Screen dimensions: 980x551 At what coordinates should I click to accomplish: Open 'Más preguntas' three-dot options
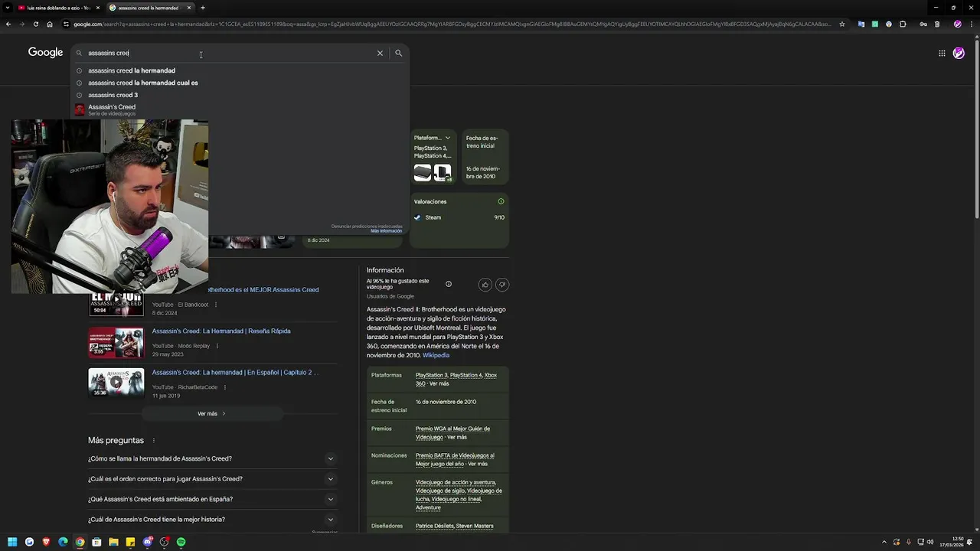pyautogui.click(x=154, y=441)
